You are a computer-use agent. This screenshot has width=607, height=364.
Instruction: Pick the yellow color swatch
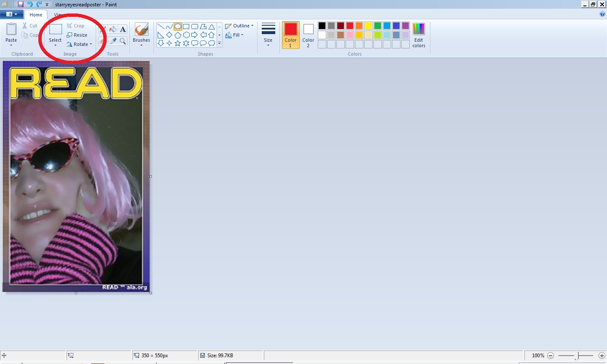coord(368,26)
